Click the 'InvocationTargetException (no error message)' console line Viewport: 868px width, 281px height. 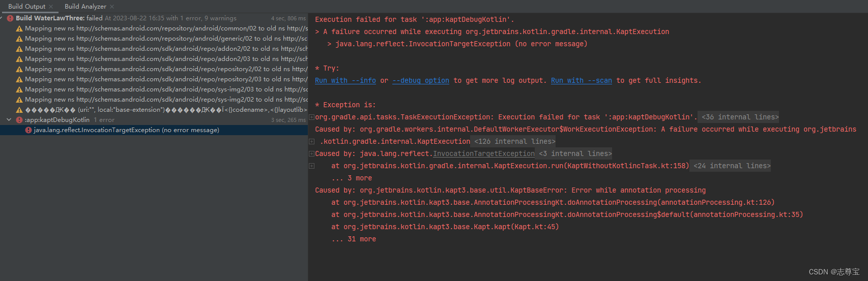[457, 44]
